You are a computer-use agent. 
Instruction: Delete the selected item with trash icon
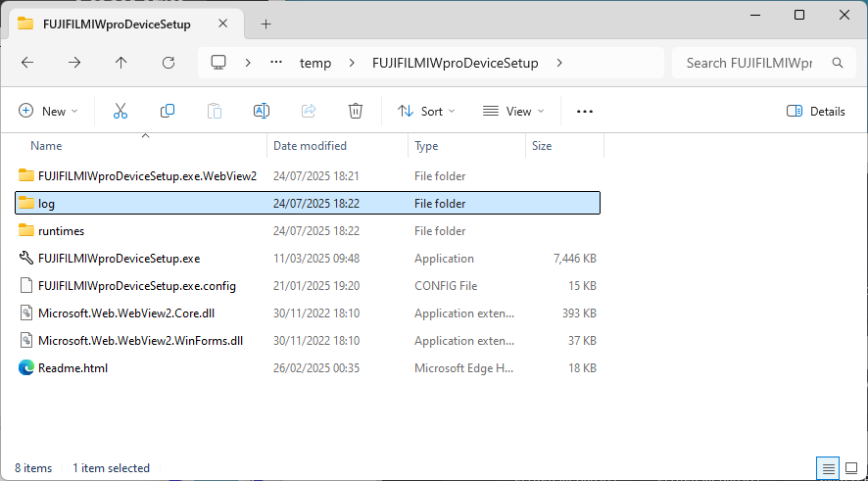(356, 112)
